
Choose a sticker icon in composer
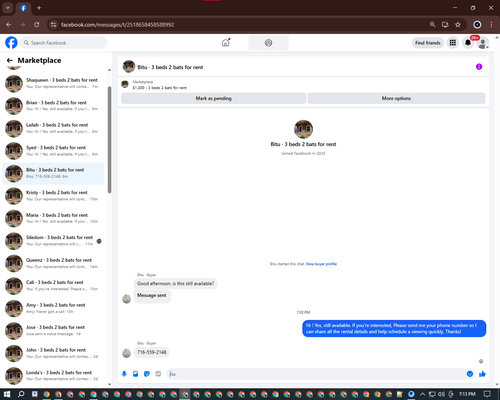click(x=147, y=374)
